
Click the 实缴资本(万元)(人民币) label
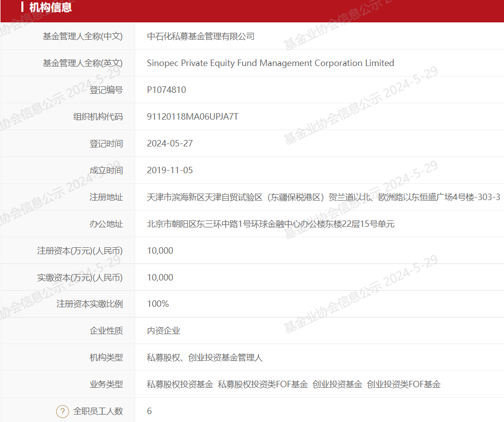coord(80,278)
